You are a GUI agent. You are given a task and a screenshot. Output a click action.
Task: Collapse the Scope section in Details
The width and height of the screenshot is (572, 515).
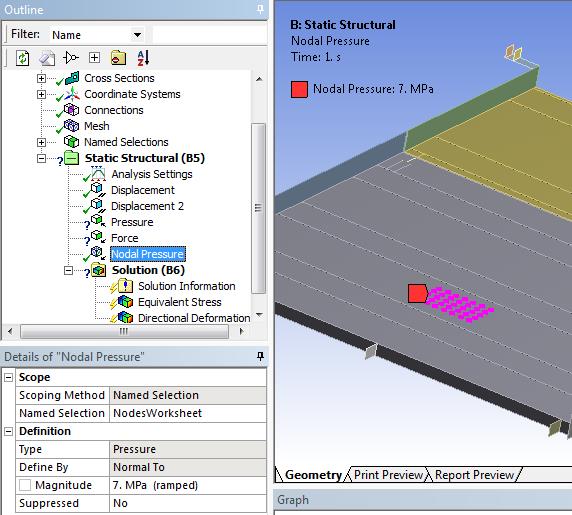pyautogui.click(x=8, y=377)
